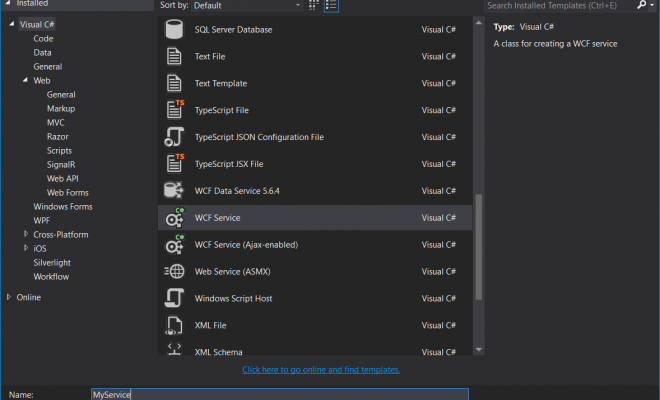Open the Sort by Default dropdown
This screenshot has width=660, height=400.
(247, 5)
